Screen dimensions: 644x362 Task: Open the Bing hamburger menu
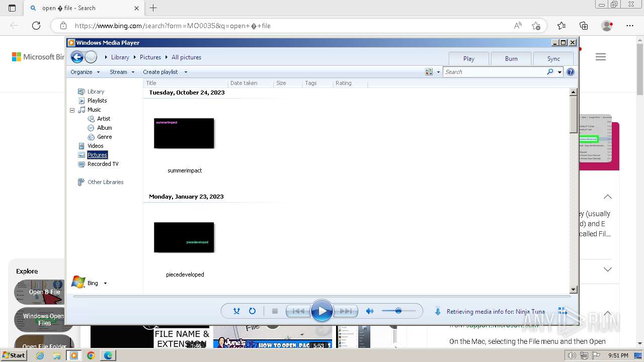tap(601, 57)
